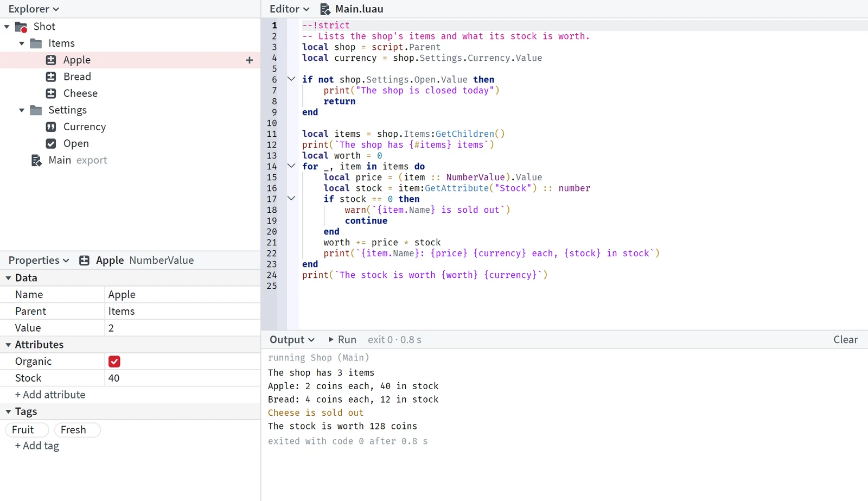
Task: Open the Explorer panel dropdown
Action: pos(34,9)
